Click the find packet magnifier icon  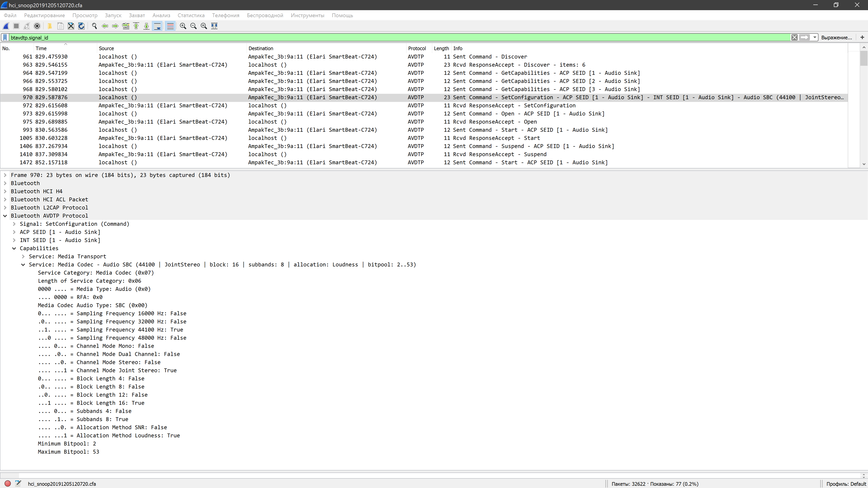tap(94, 26)
